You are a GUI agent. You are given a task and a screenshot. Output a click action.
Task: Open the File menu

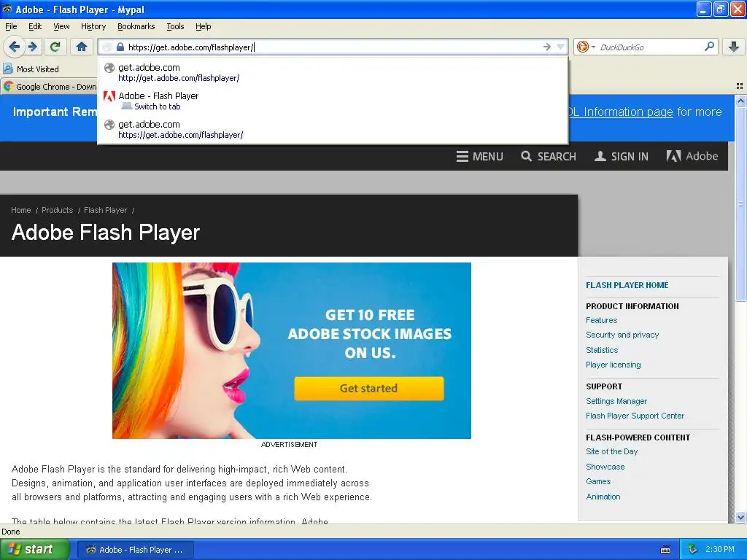point(11,26)
